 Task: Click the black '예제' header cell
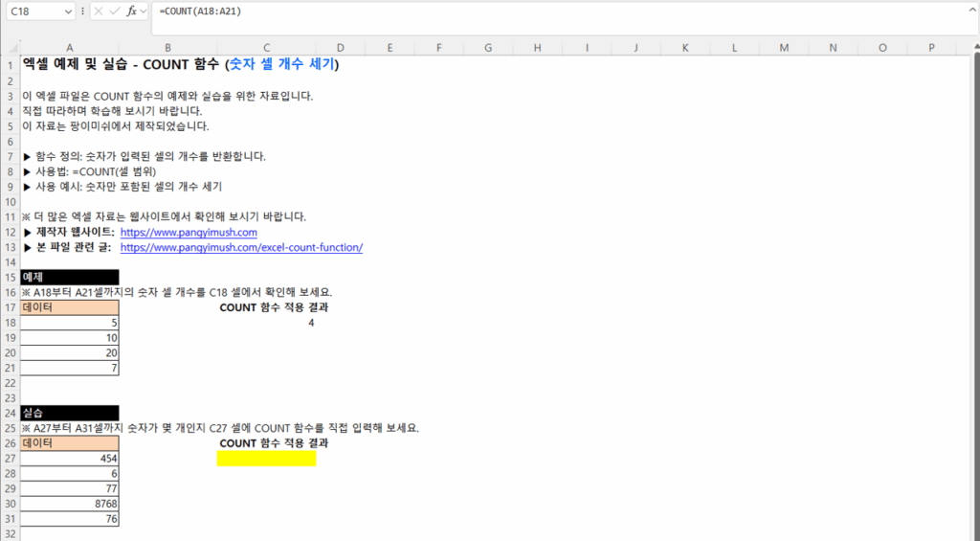[x=69, y=277]
